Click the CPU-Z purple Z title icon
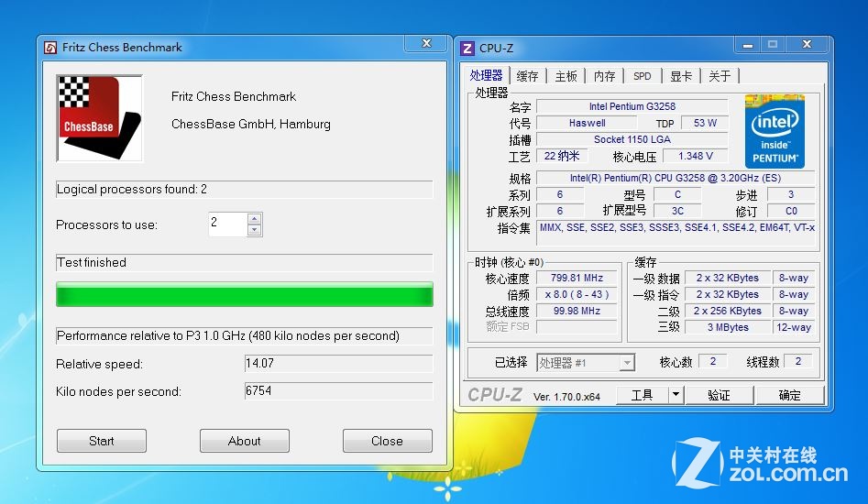868x504 pixels. coord(467,49)
